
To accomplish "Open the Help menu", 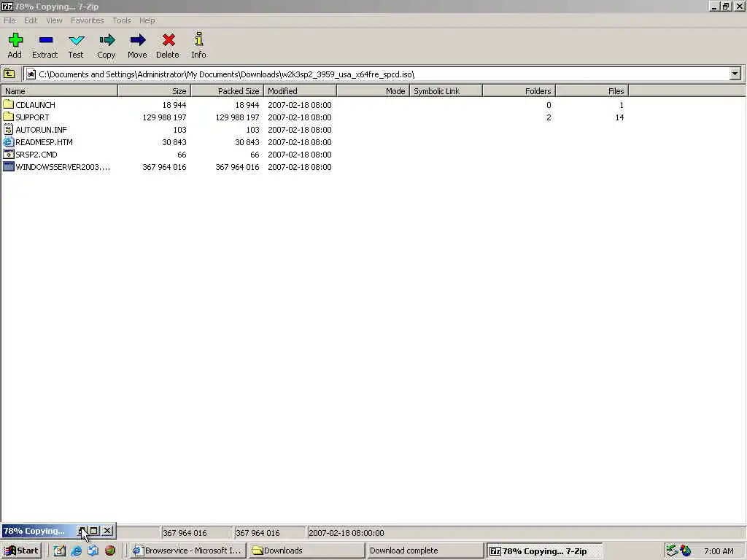I will coord(147,20).
